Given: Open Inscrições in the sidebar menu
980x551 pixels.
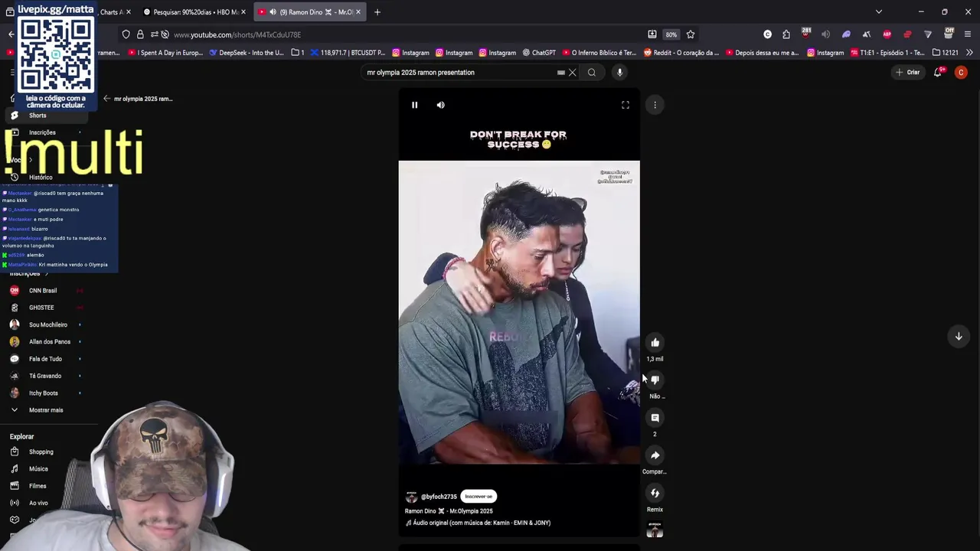Looking at the screenshot, I should pos(46,132).
